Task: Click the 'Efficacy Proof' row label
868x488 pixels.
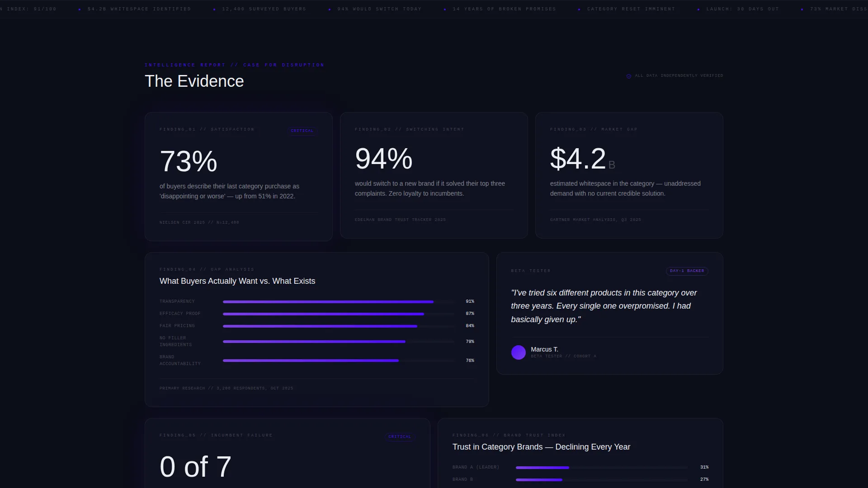Action: [180, 314]
